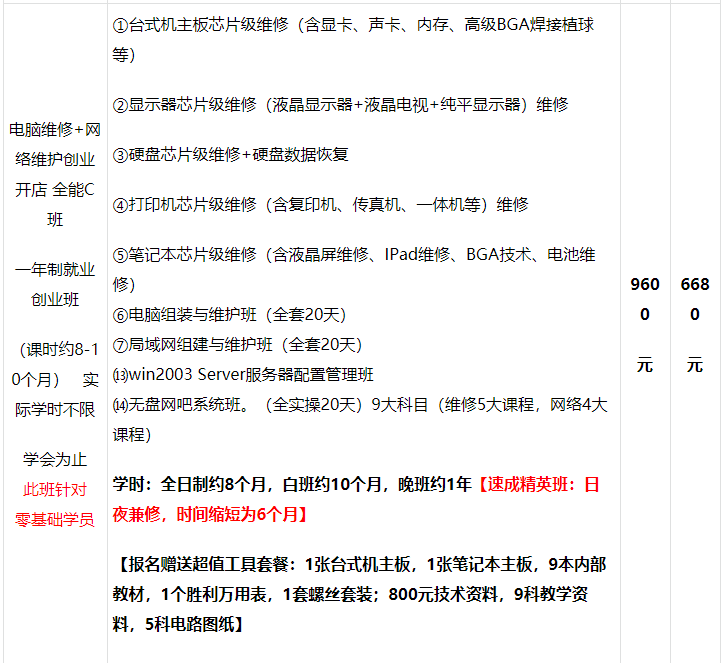This screenshot has height=663, width=721.
Task: Click the red 速成精英班 notice text
Action: point(540,485)
